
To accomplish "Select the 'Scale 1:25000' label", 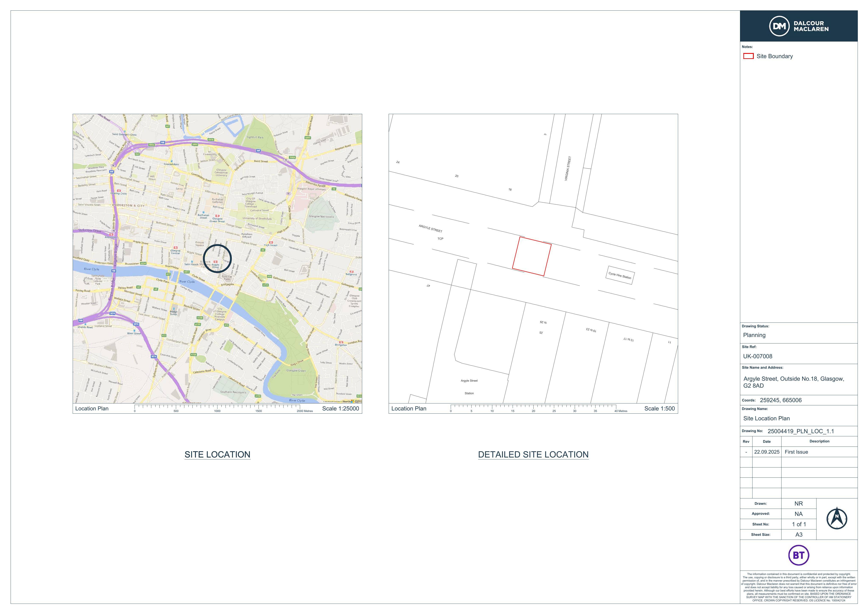I will (340, 409).
